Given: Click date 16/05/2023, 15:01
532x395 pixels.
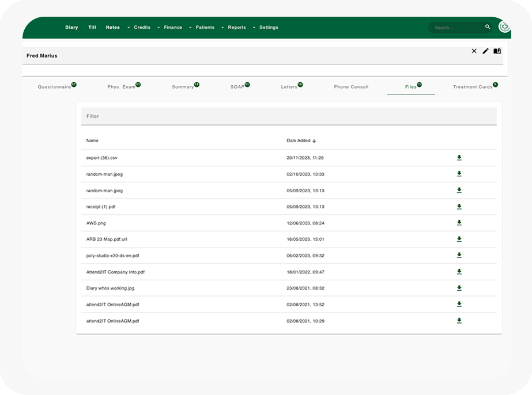Looking at the screenshot, I should click(x=305, y=239).
